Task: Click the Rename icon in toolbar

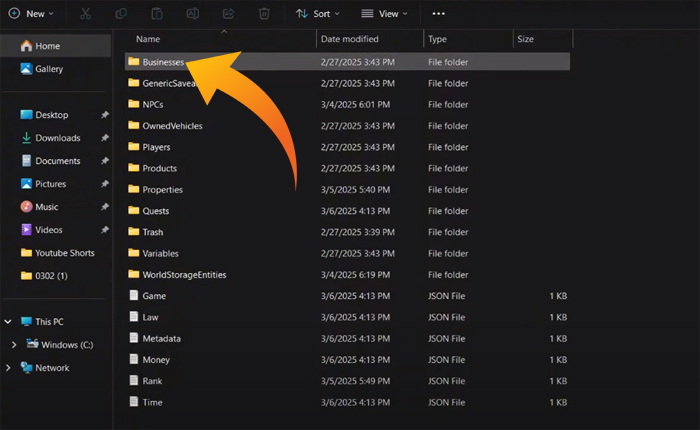Action: [x=193, y=14]
